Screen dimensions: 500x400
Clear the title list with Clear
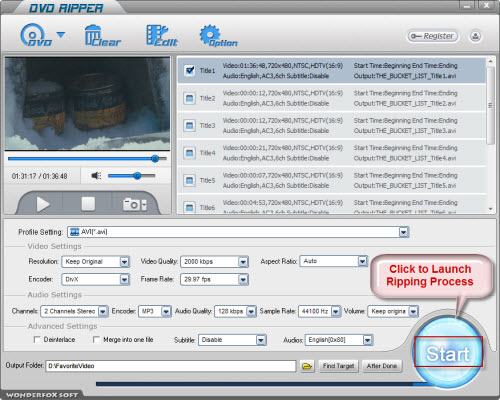[x=102, y=35]
